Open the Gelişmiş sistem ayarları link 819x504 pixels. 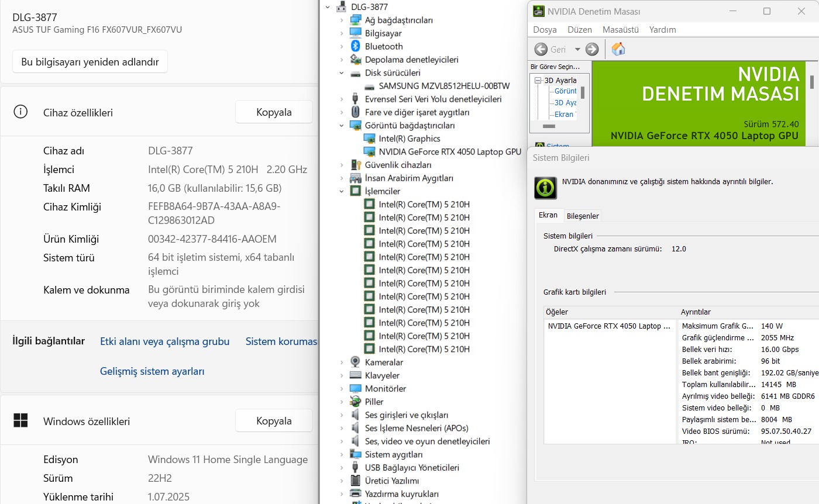[x=152, y=371]
